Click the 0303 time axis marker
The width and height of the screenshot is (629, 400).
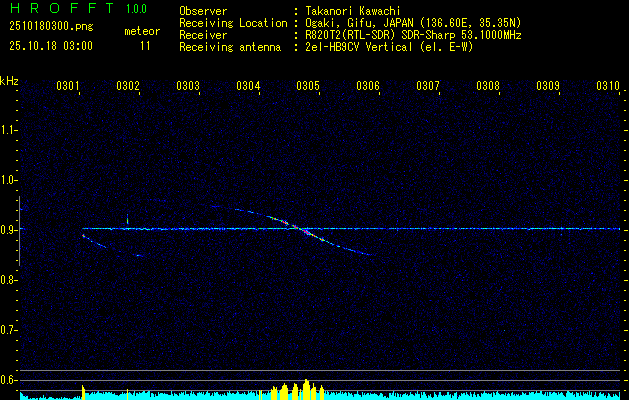coord(188,85)
